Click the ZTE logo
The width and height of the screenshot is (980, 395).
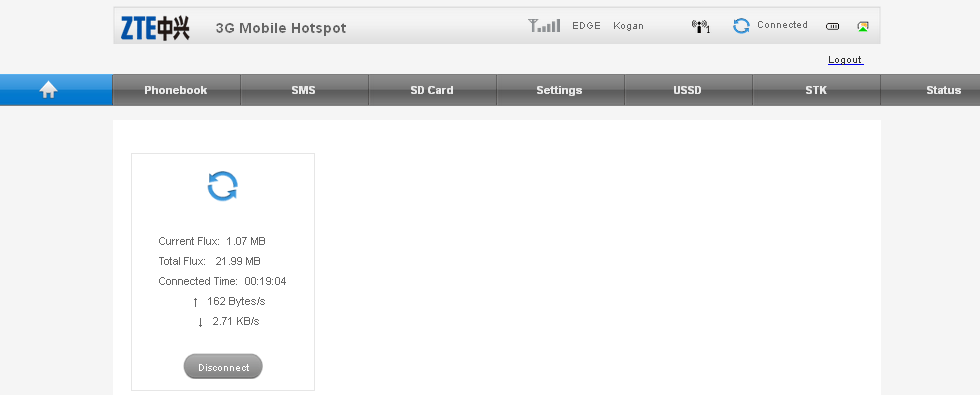155,28
